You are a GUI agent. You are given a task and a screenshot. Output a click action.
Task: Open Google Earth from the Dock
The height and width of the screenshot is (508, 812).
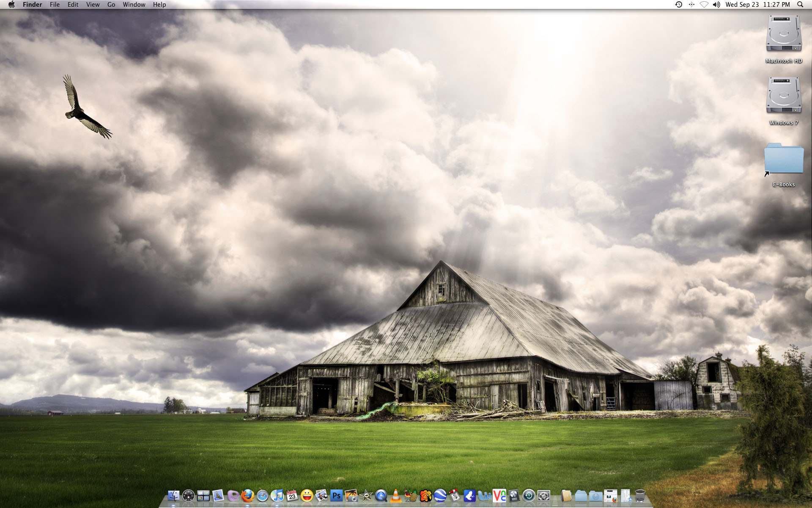click(x=440, y=495)
